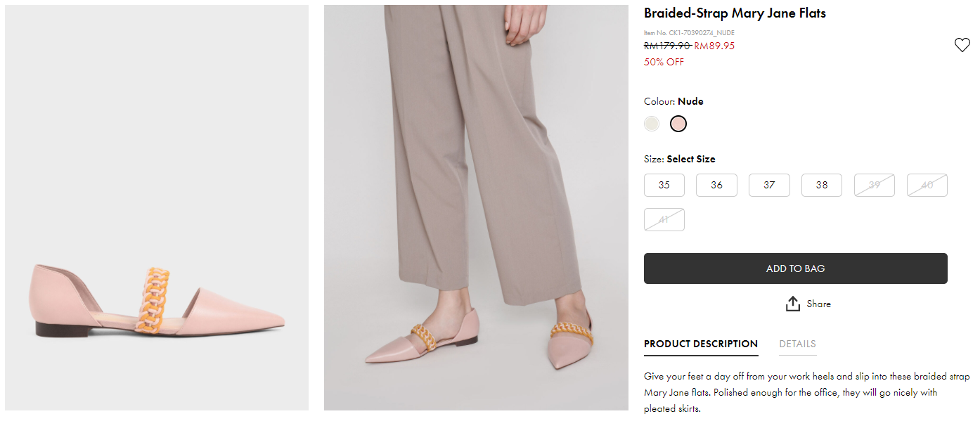Open the PRODUCT DESCRIPTION tab

(701, 344)
